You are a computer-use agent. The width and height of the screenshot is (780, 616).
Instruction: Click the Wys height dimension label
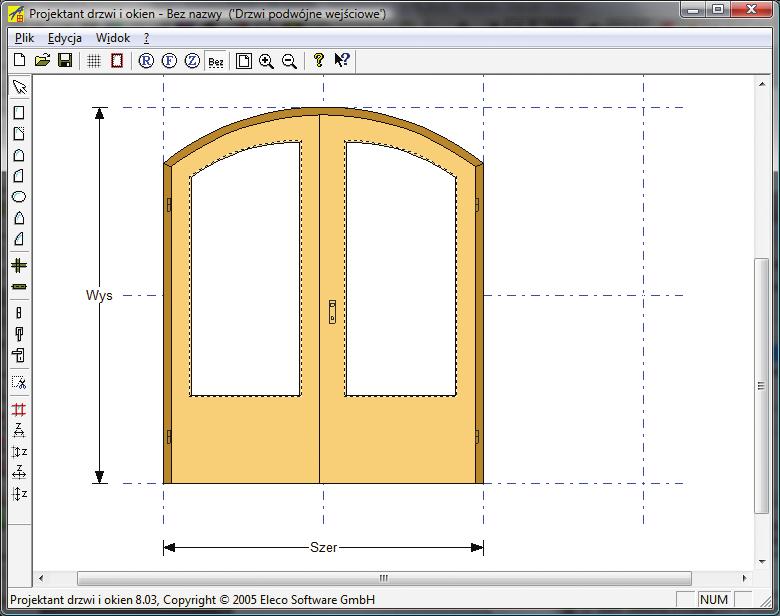coord(99,295)
